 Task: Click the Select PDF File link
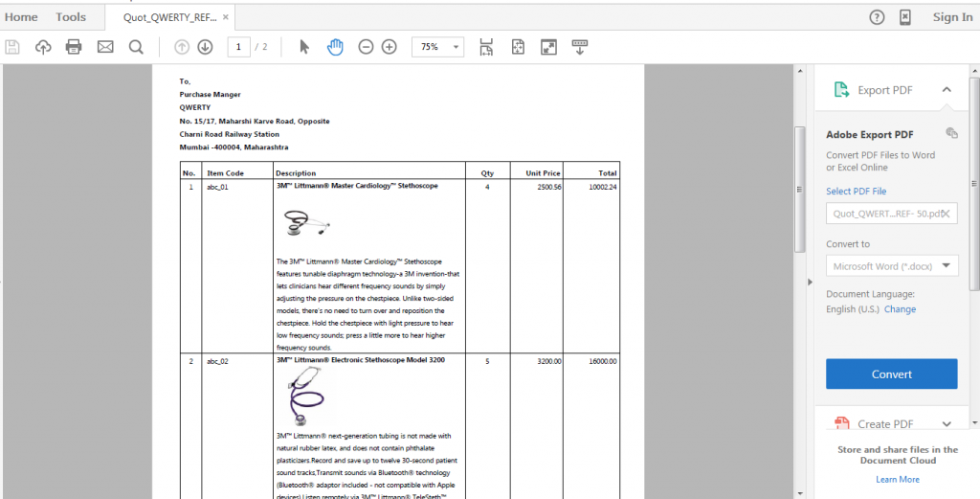click(857, 192)
